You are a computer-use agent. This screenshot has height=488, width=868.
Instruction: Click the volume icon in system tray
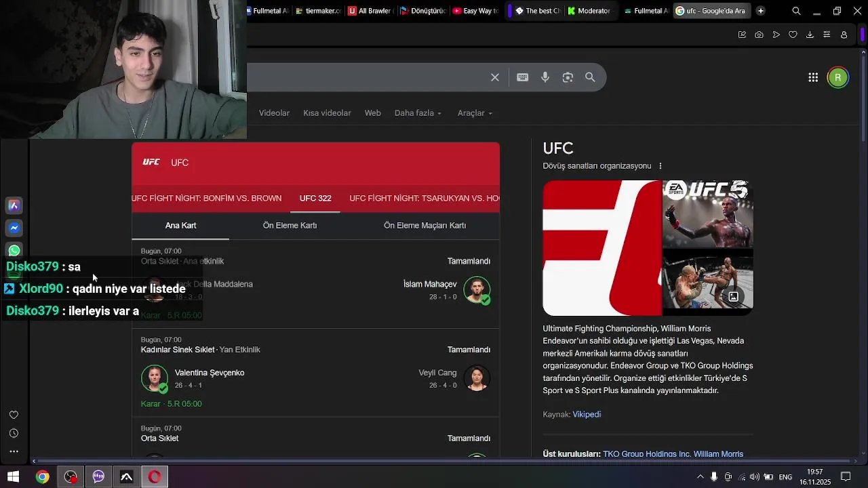coord(755,477)
